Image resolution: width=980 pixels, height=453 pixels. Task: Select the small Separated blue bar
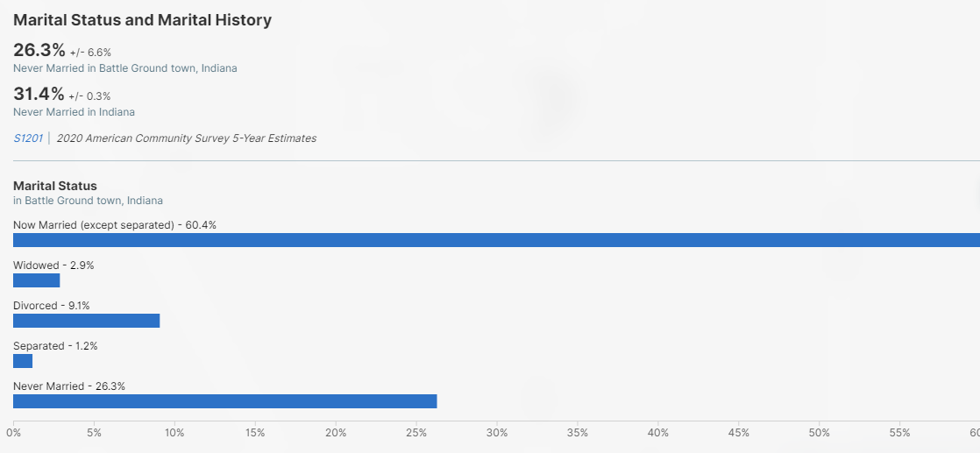click(x=23, y=361)
